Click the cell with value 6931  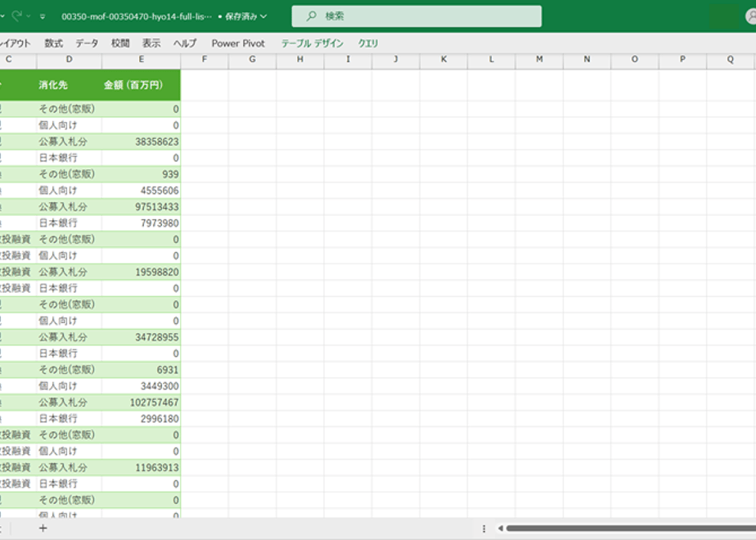(142, 370)
